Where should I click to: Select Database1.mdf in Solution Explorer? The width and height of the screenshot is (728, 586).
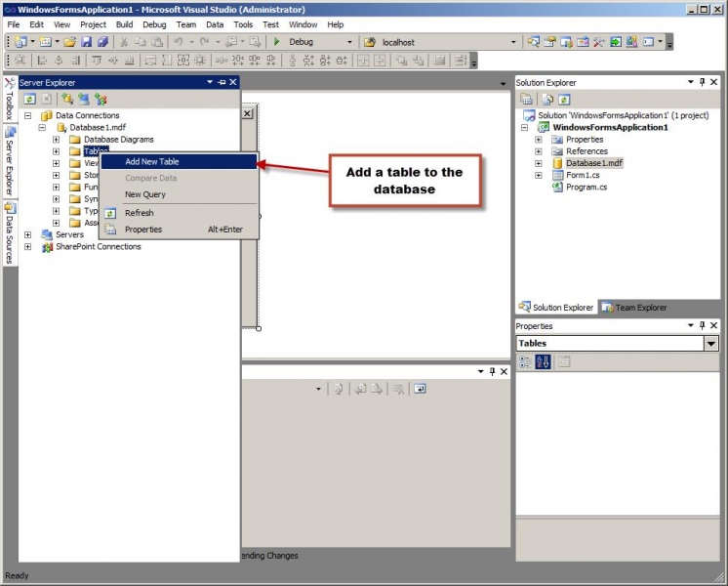point(594,163)
